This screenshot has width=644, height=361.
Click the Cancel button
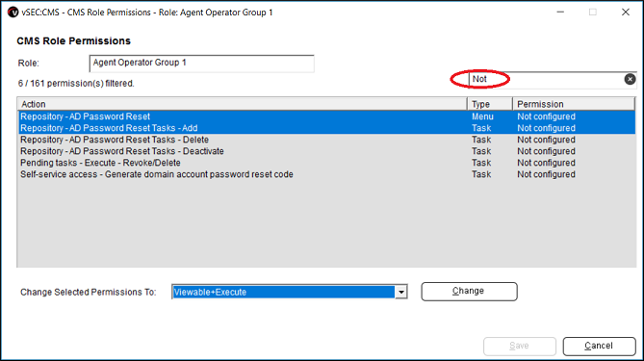599,346
